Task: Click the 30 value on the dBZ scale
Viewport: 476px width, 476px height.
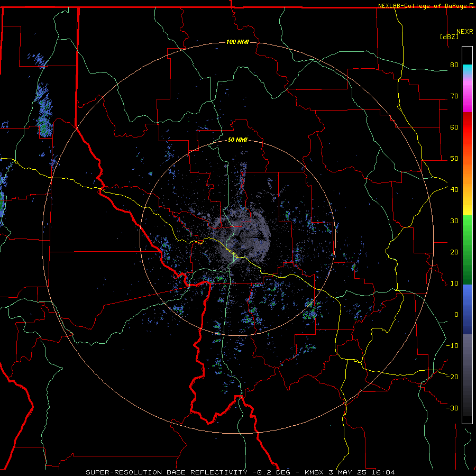Action: point(454,221)
